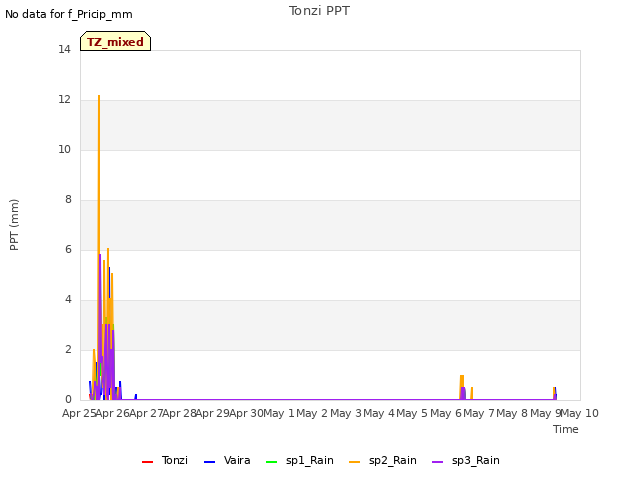
Task: Toggle the sp2_Rain legend entry
Action: 383,460
